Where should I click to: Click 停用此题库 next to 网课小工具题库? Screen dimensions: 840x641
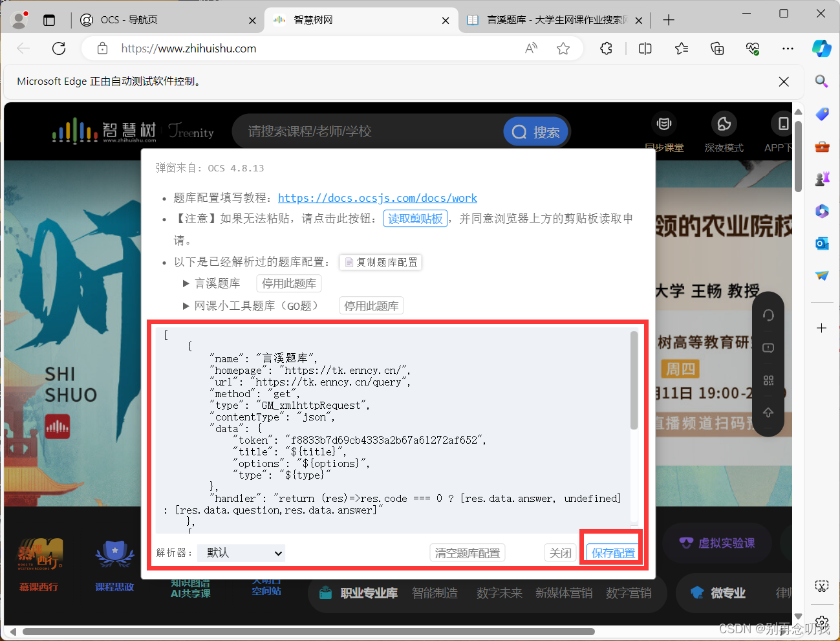click(371, 306)
